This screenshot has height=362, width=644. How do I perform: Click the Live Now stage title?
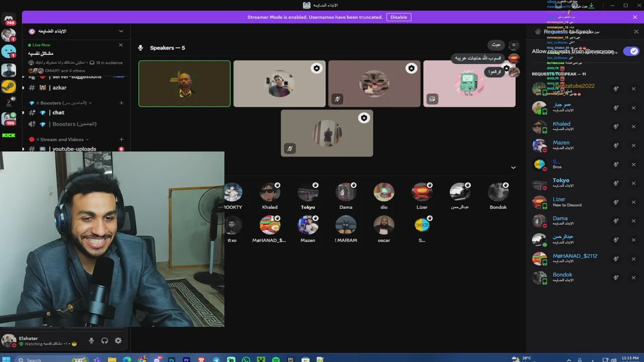pos(41,53)
